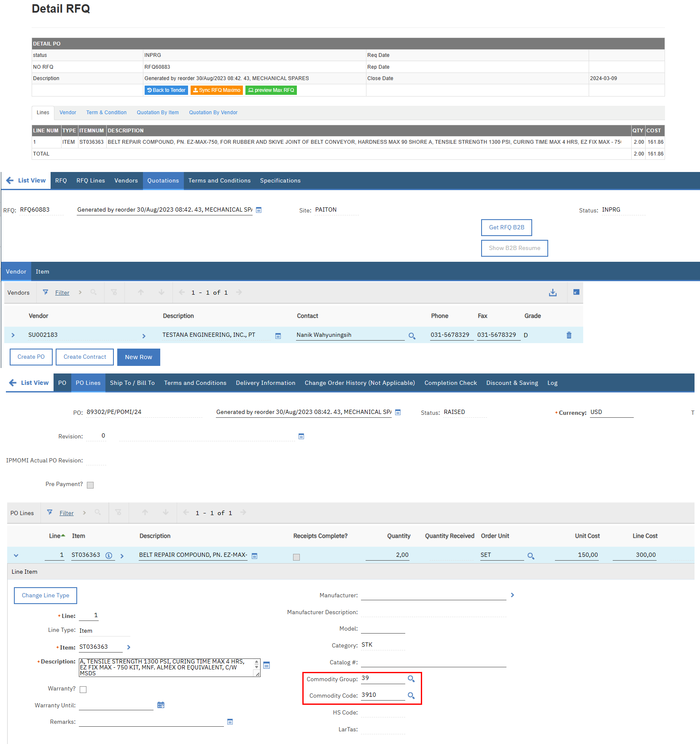Click the Back to Tender button
700x744 pixels.
[x=166, y=90]
